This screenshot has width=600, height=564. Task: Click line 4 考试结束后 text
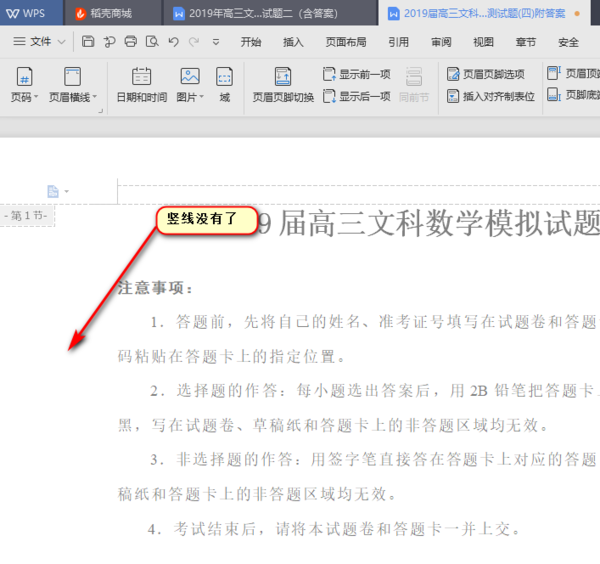[x=334, y=529]
